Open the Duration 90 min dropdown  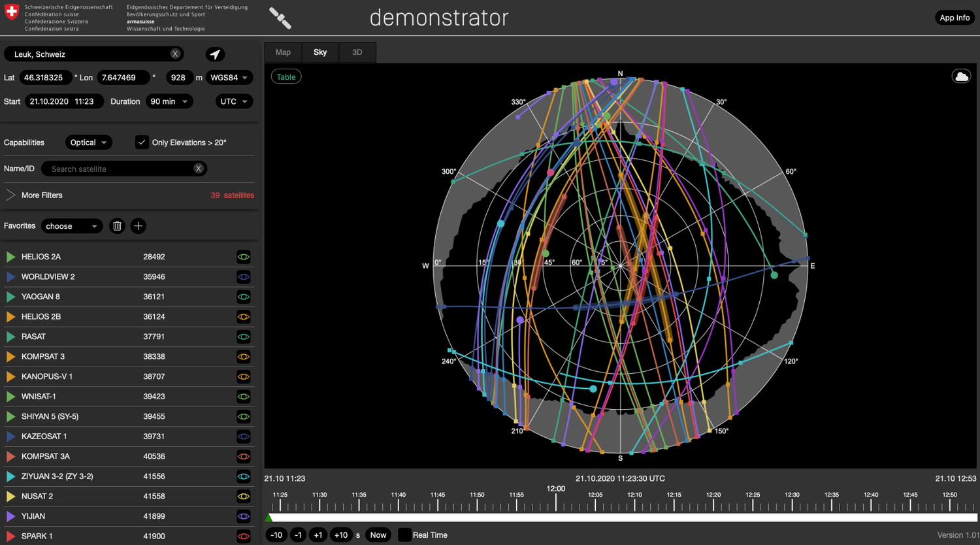169,101
